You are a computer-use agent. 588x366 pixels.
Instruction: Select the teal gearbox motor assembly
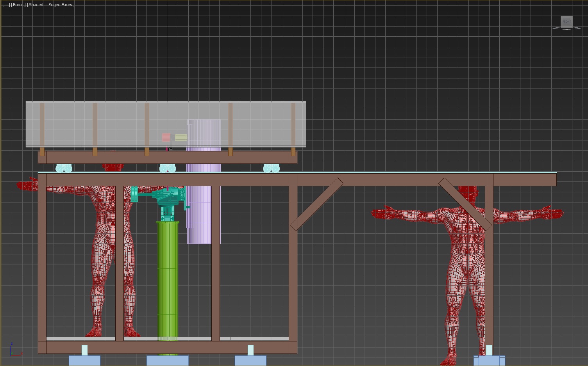pyautogui.click(x=167, y=197)
